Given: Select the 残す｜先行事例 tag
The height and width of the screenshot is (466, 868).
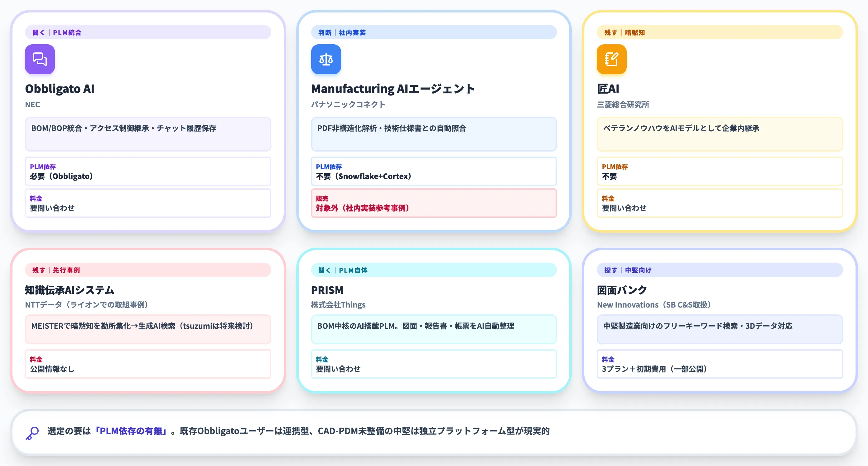Looking at the screenshot, I should (148, 270).
